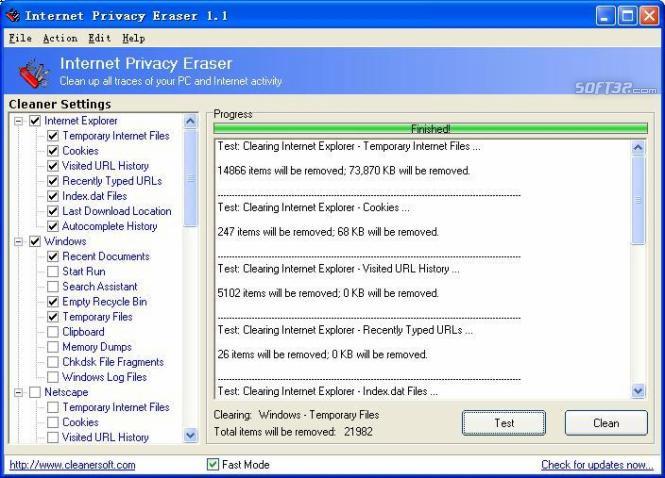Click the Internet Privacy Eraser title bar icon
Screen dimensions: 665x478
coord(13,16)
